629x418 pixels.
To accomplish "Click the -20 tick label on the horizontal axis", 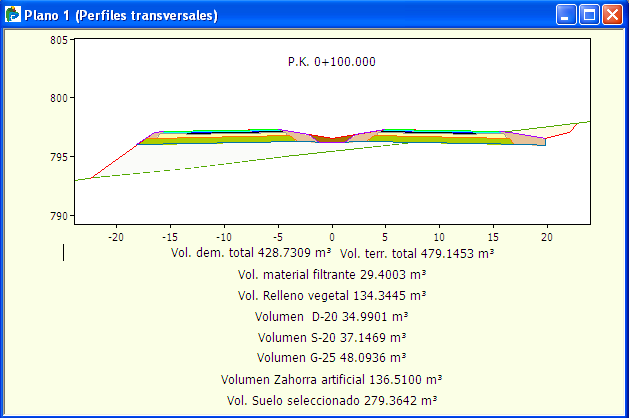I will point(115,236).
